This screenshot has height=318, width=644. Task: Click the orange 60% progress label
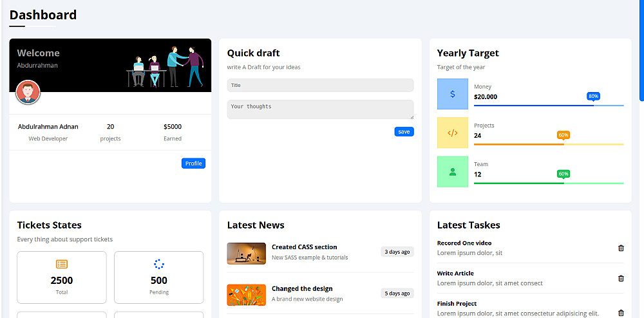point(563,135)
